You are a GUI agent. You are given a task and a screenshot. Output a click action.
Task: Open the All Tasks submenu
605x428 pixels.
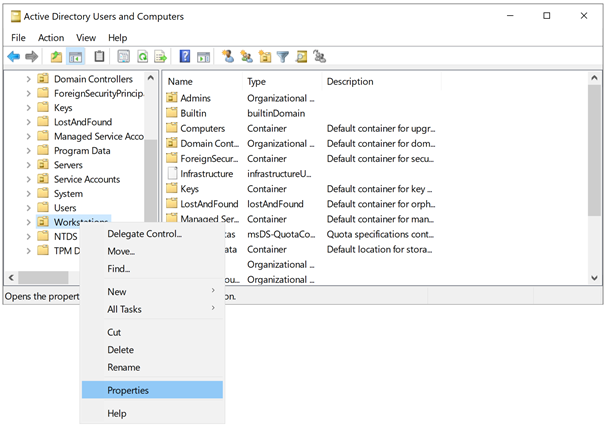coord(152,309)
